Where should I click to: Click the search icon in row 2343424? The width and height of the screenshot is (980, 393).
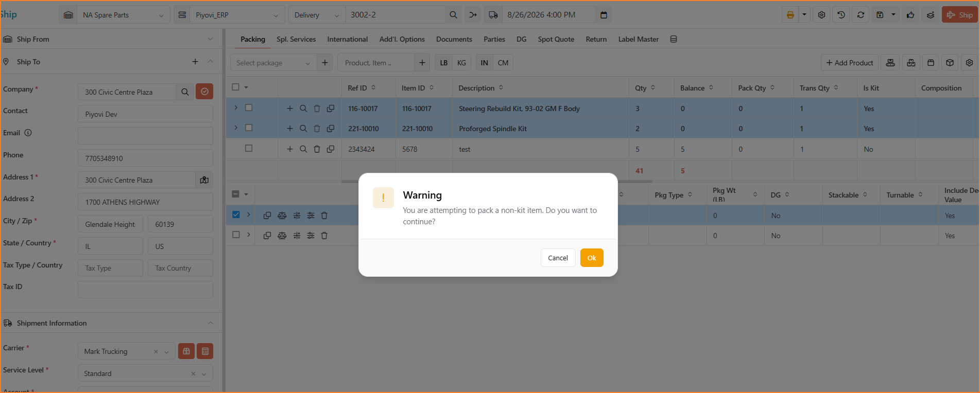[x=303, y=149]
